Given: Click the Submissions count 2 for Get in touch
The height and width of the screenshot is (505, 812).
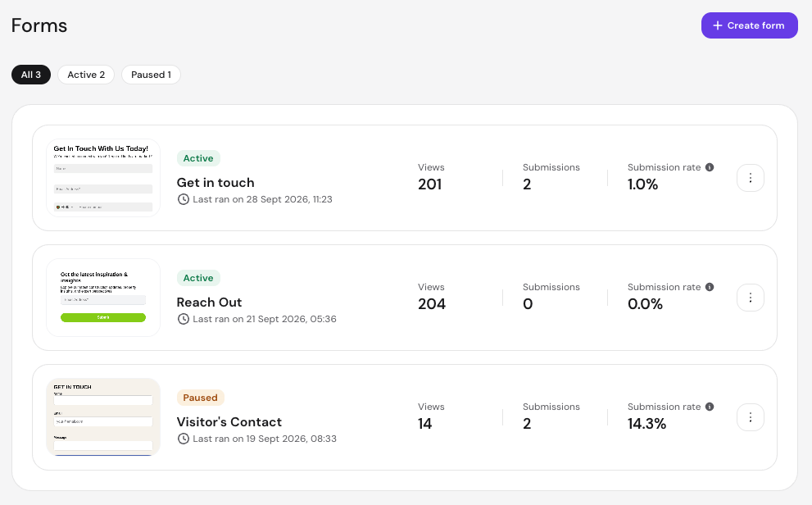Looking at the screenshot, I should click(527, 184).
